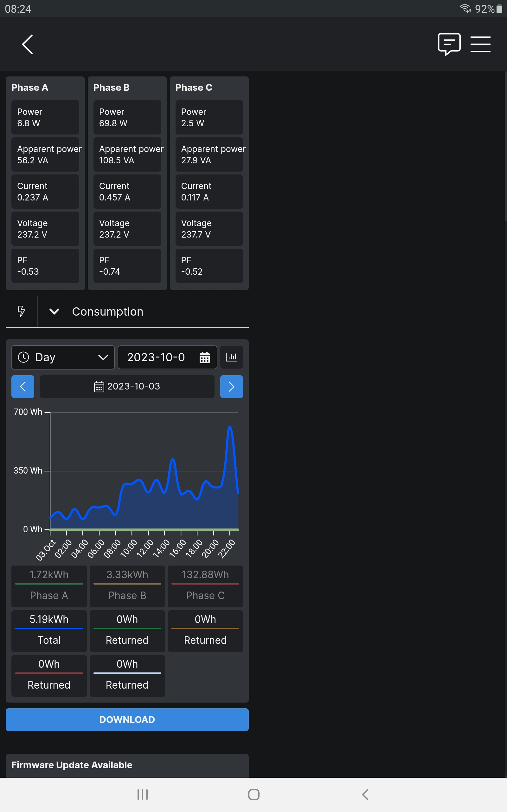Tap Android home navigation button
Image resolution: width=507 pixels, height=812 pixels.
[x=253, y=794]
